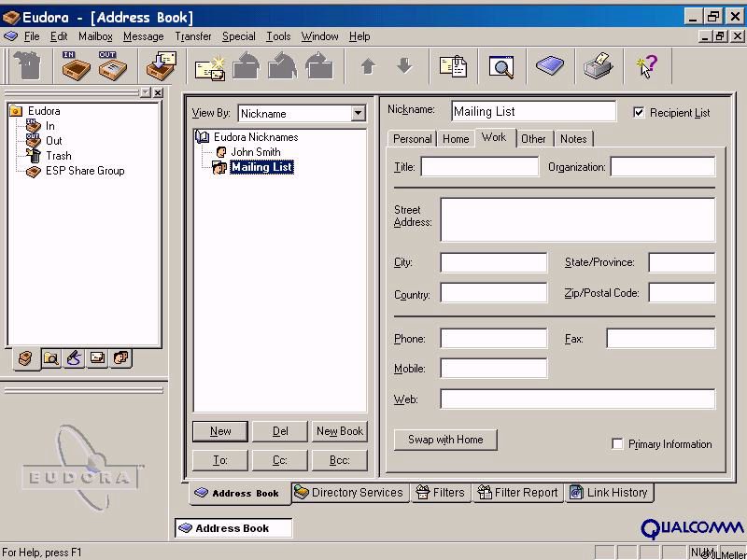The width and height of the screenshot is (747, 560).
Task: Click the Del button
Action: tap(280, 431)
